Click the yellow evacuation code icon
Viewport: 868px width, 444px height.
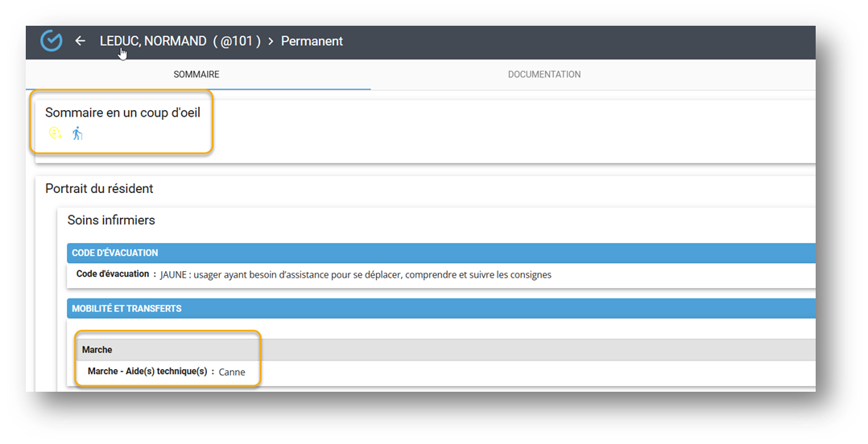pos(56,134)
